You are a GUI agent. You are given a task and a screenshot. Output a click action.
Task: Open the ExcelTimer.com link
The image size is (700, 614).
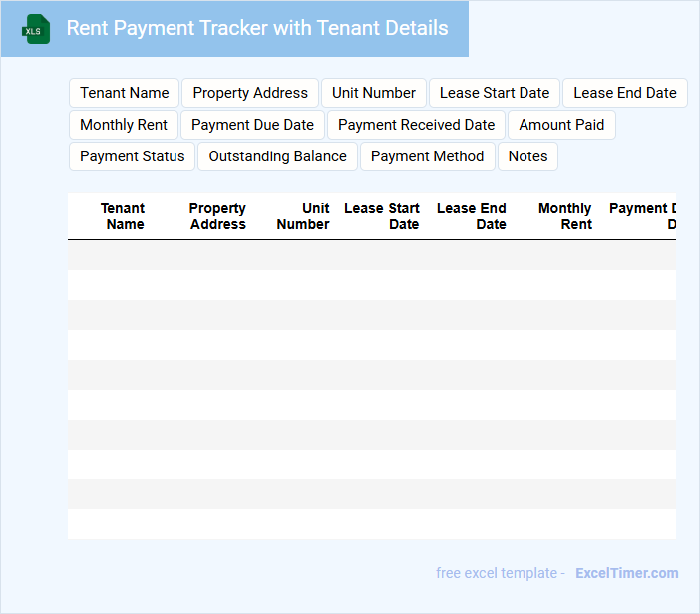pos(627,573)
